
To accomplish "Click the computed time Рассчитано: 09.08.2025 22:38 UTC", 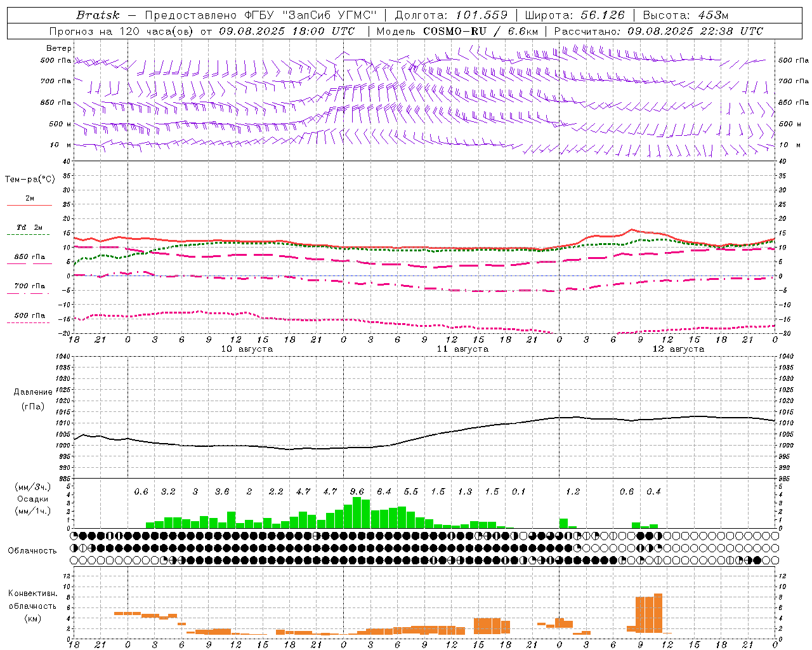I will point(658,31).
